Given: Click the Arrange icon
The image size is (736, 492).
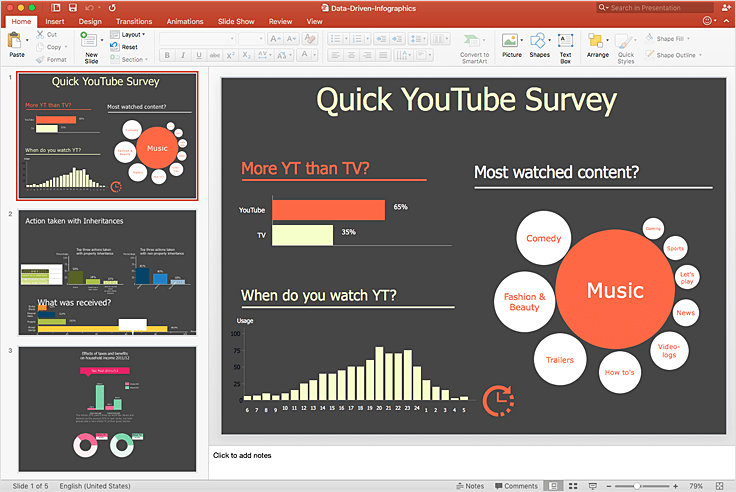Looking at the screenshot, I should (596, 40).
